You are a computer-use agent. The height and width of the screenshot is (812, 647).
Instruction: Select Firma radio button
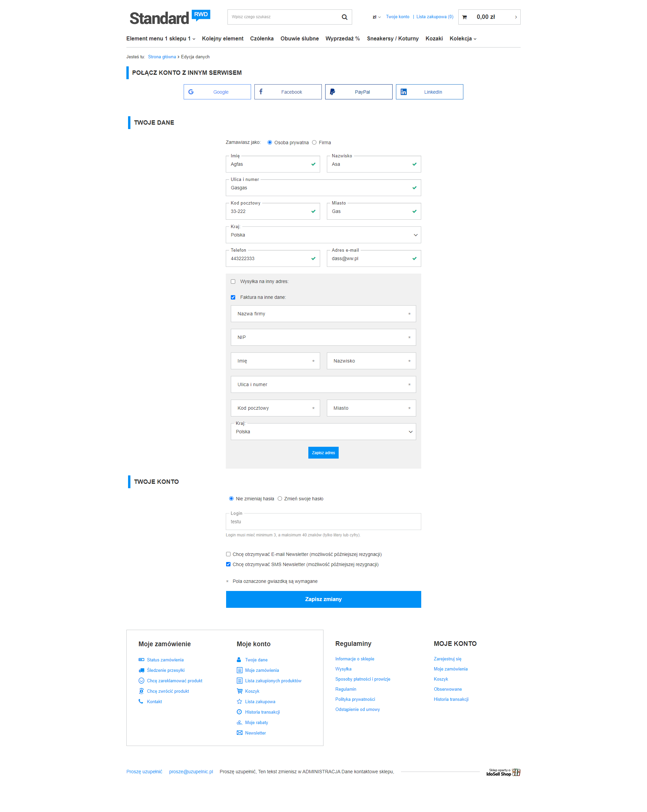pos(314,143)
